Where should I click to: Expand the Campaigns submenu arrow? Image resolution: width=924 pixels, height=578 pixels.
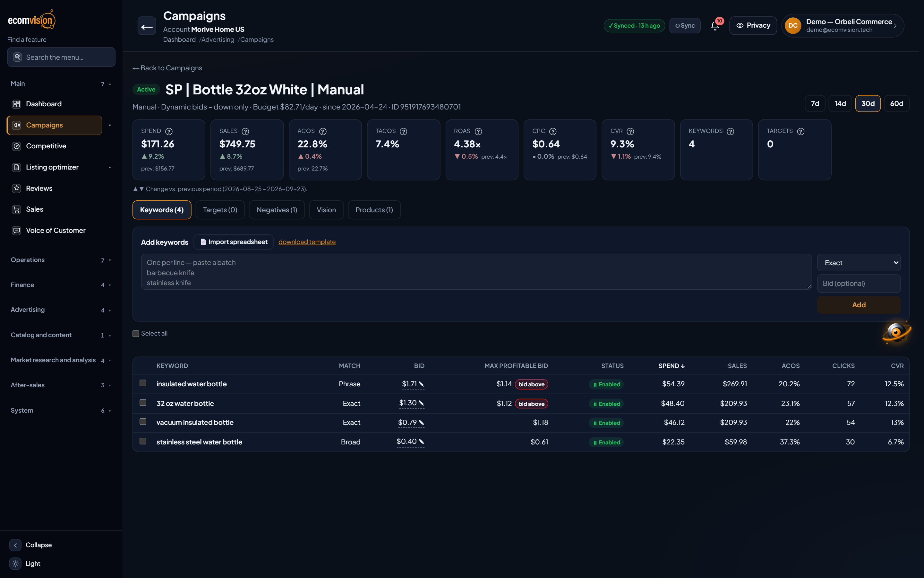(x=110, y=125)
